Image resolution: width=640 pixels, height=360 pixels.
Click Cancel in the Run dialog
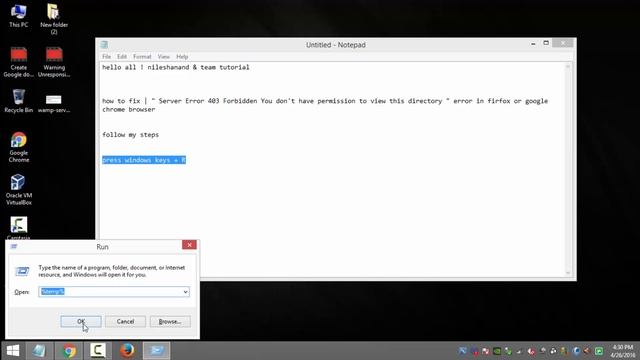pyautogui.click(x=125, y=322)
